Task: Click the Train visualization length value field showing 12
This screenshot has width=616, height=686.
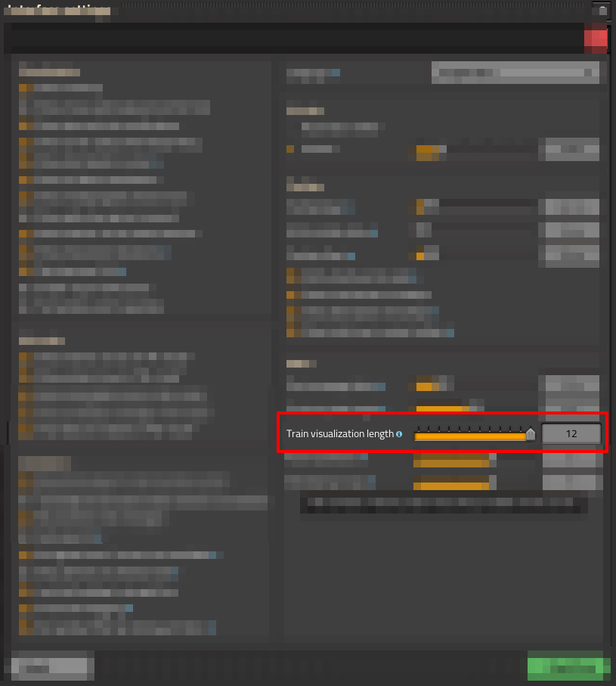Action: [571, 433]
